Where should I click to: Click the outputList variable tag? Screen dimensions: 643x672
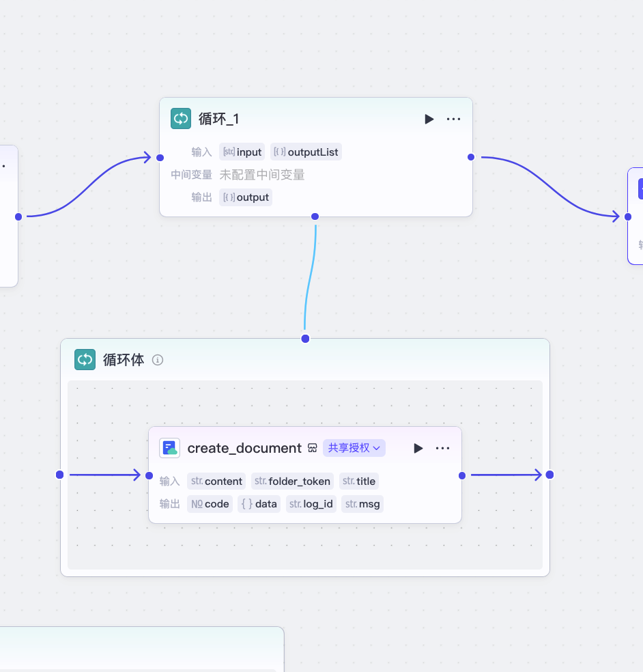306,152
